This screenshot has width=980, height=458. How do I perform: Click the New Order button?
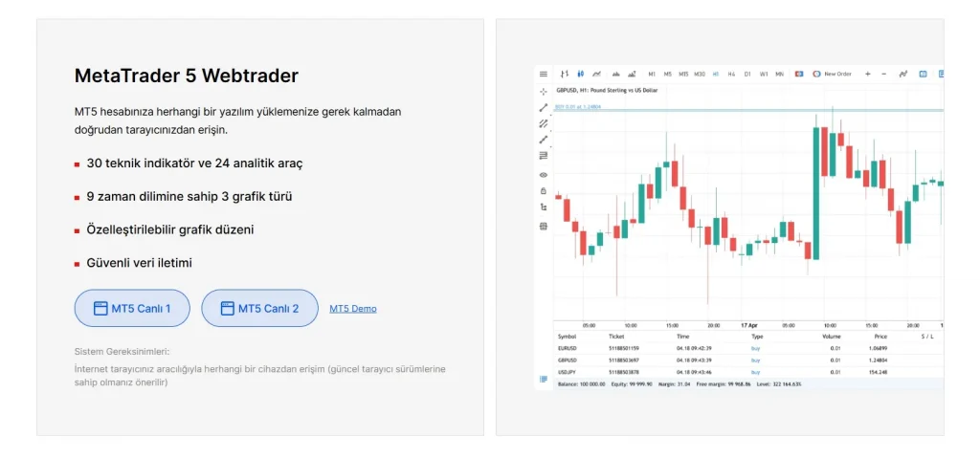[832, 74]
